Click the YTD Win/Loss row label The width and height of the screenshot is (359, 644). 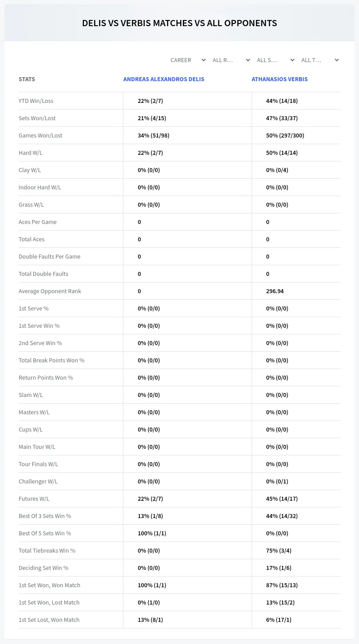point(36,101)
